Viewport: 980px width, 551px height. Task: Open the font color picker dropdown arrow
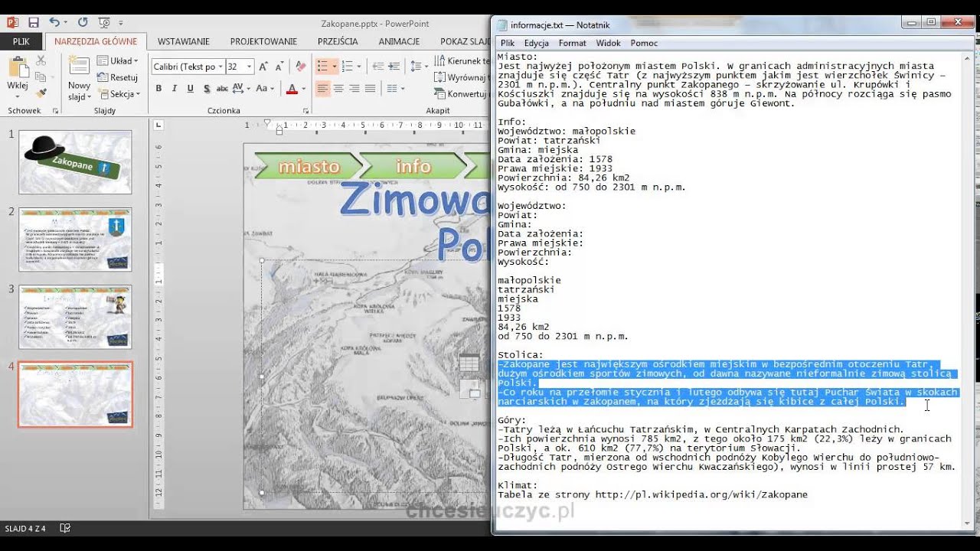(302, 89)
